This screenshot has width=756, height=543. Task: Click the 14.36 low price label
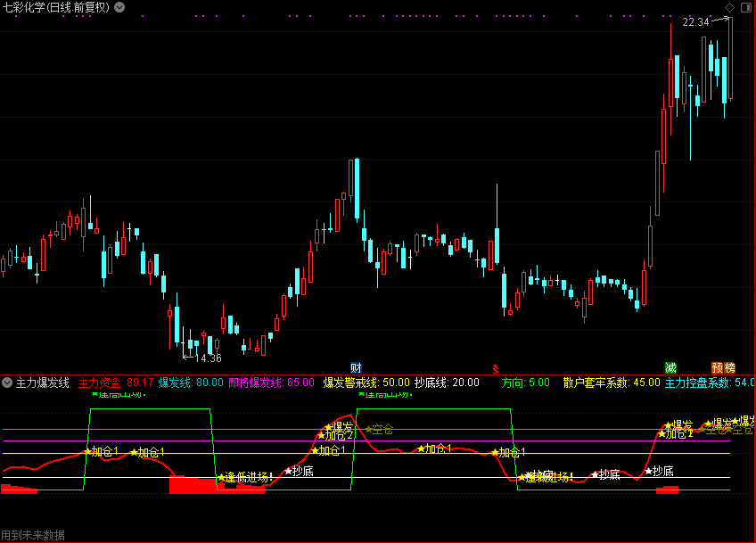click(208, 358)
